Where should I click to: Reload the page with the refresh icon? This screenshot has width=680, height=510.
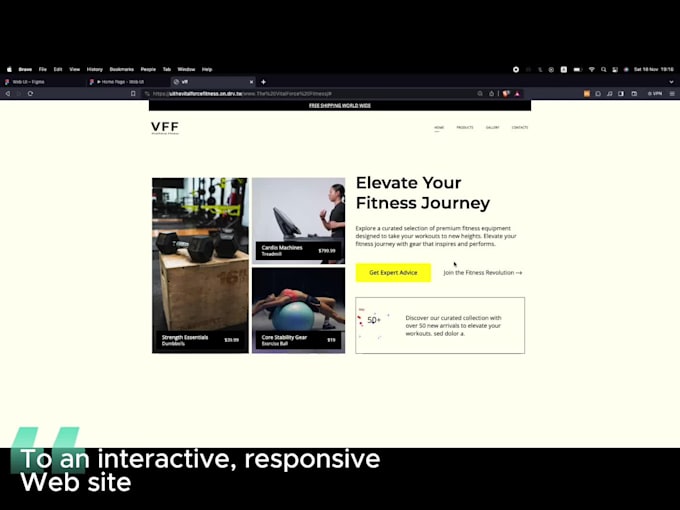coord(30,93)
